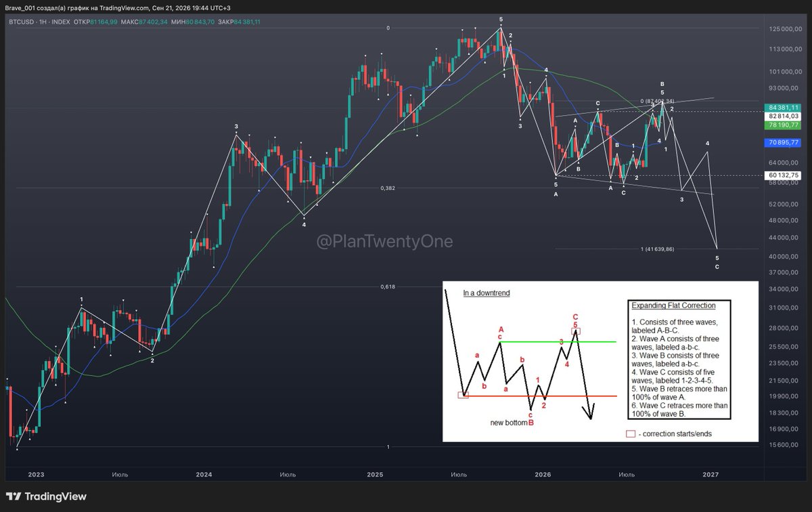Image resolution: width=812 pixels, height=512 pixels.
Task: Select the green 78 190,77 moving average tag
Action: pyautogui.click(x=784, y=125)
